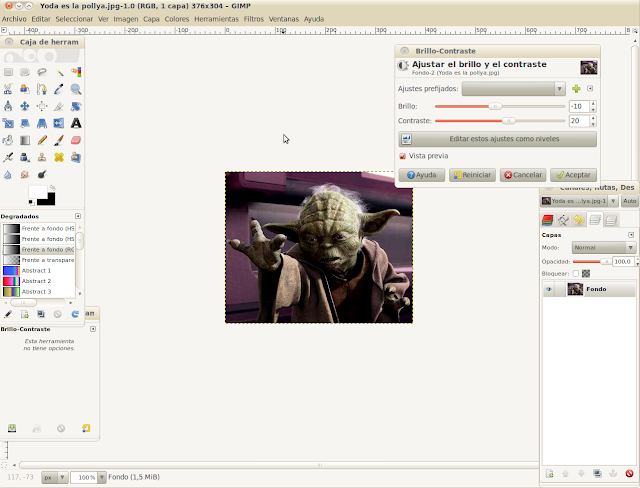
Task: Open the Degradados panel menu button
Action: point(78,216)
